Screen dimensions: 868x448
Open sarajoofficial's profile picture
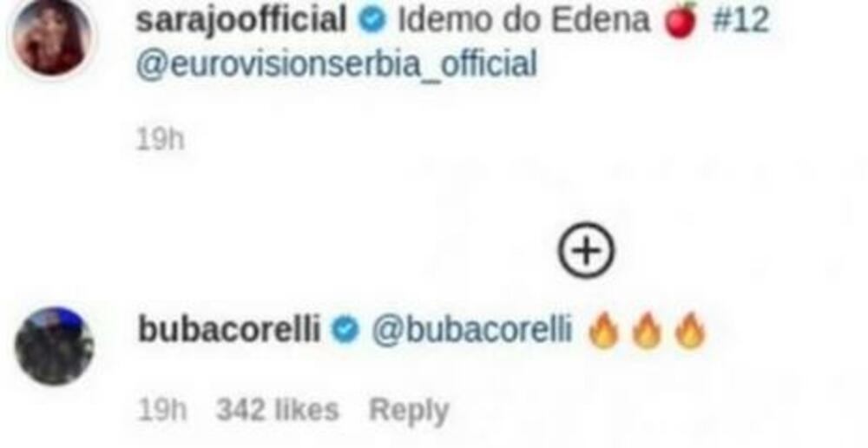point(52,37)
